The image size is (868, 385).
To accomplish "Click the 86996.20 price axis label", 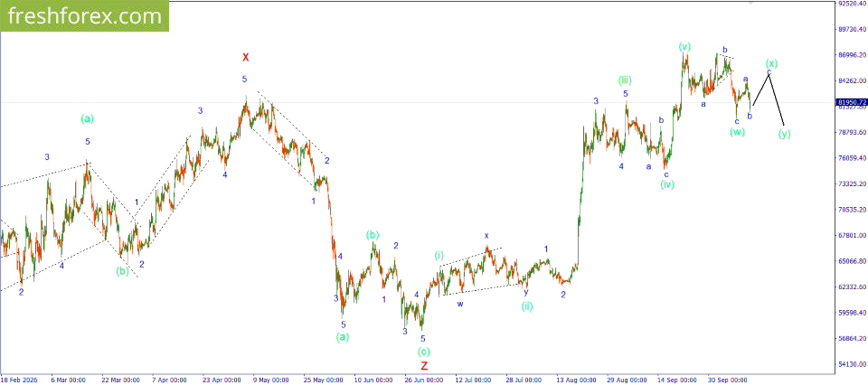I will [x=852, y=55].
